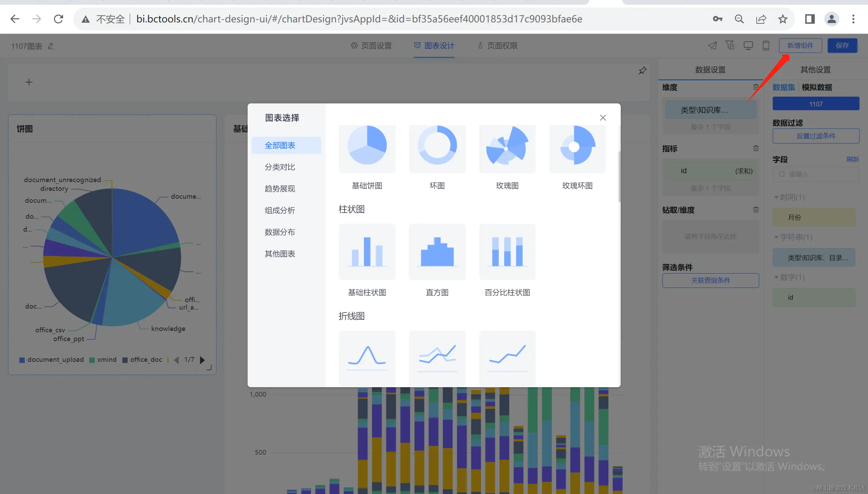Click the 设置过滤条件 button
868x494 pixels.
coord(815,136)
